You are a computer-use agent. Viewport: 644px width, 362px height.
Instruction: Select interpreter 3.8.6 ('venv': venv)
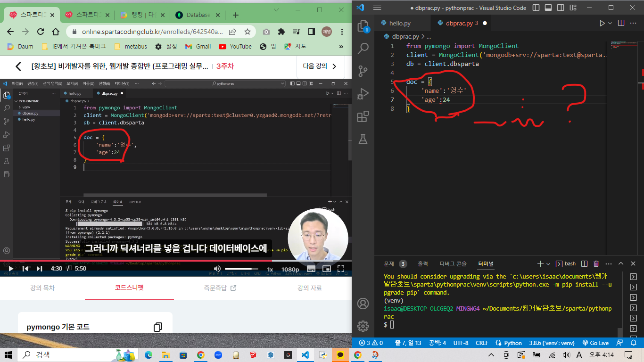click(x=552, y=343)
